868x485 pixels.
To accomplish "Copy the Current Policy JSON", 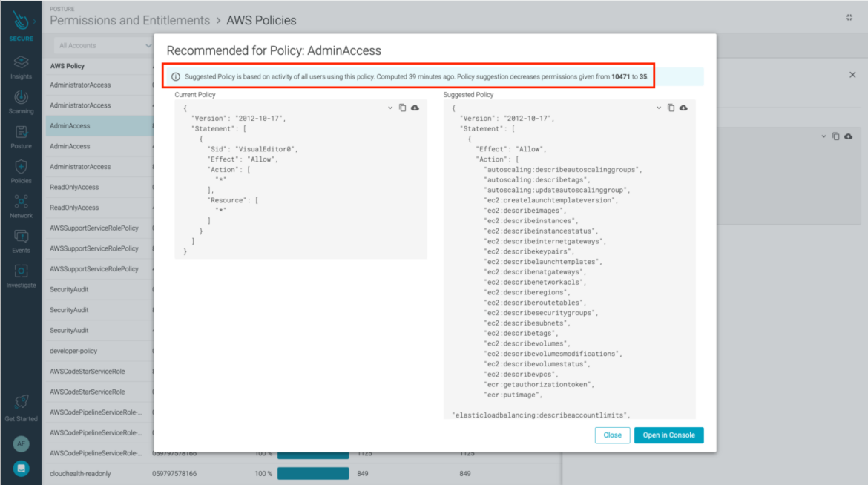I will [402, 108].
